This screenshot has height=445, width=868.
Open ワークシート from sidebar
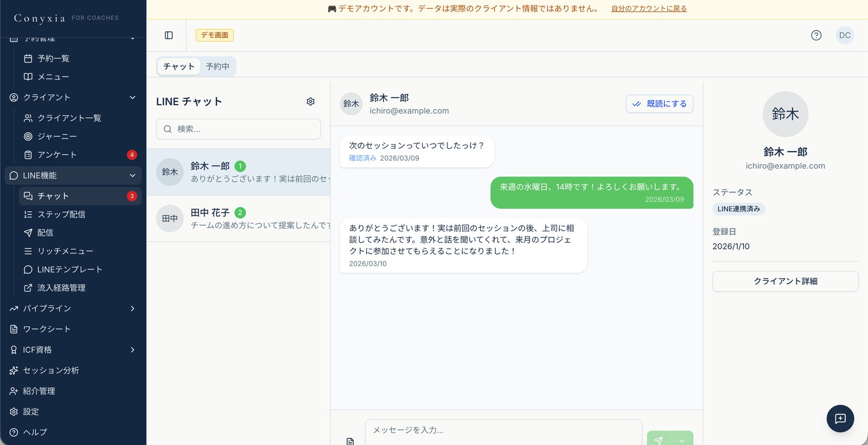(73, 329)
